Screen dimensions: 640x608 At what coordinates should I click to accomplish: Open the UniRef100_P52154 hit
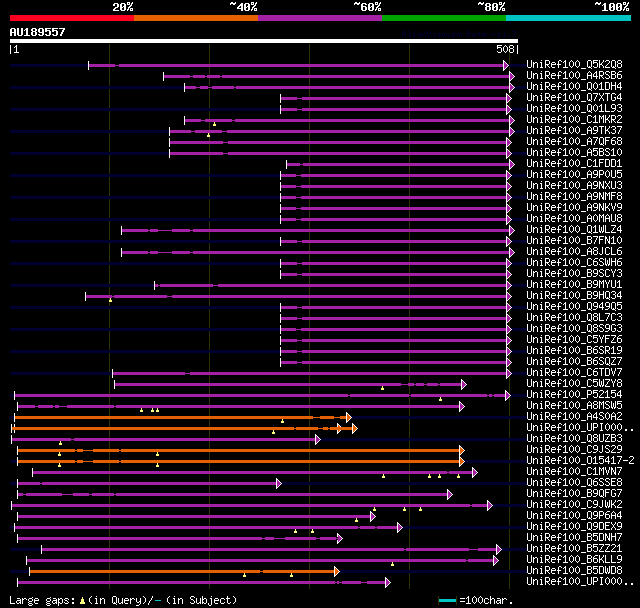[574, 395]
